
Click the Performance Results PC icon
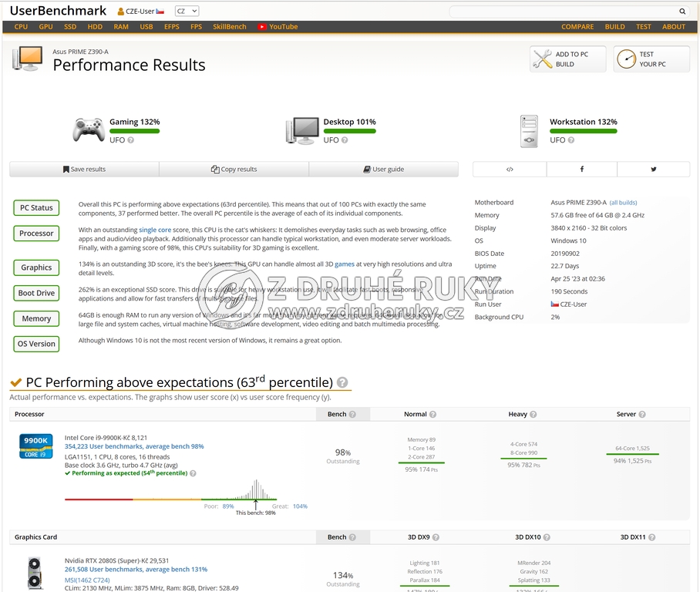pos(28,59)
